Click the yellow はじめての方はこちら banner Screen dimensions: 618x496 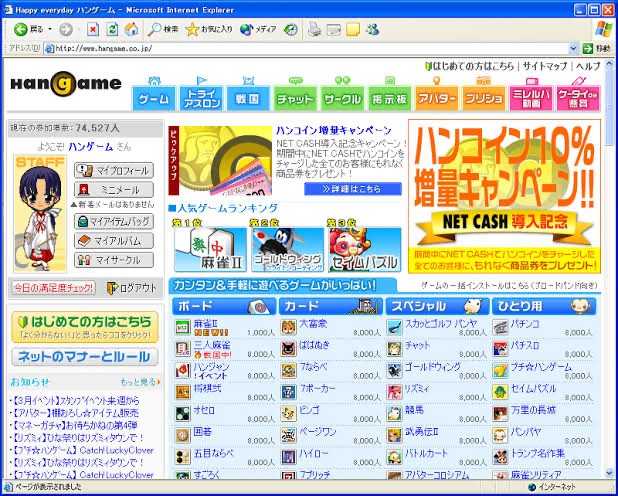(85, 327)
